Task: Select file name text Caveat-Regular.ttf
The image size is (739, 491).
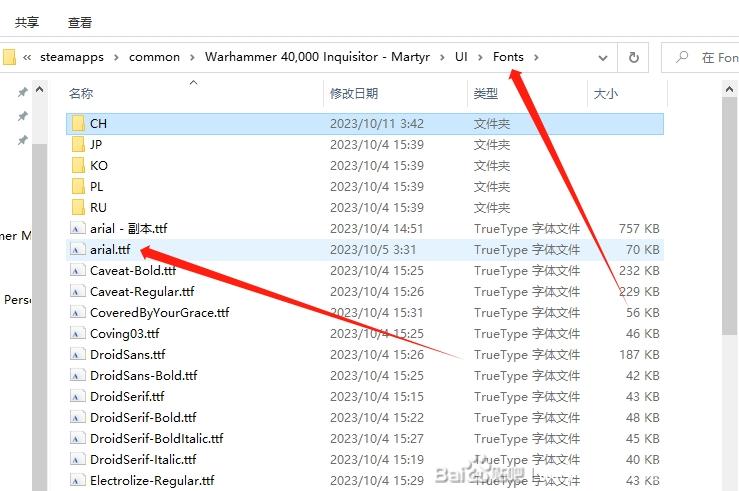Action: (142, 292)
